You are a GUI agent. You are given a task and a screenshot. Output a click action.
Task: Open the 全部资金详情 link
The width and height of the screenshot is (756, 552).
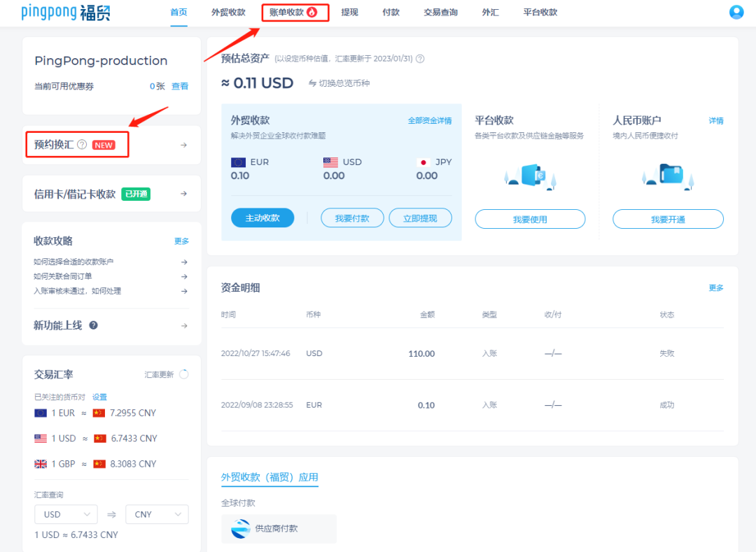coord(430,120)
